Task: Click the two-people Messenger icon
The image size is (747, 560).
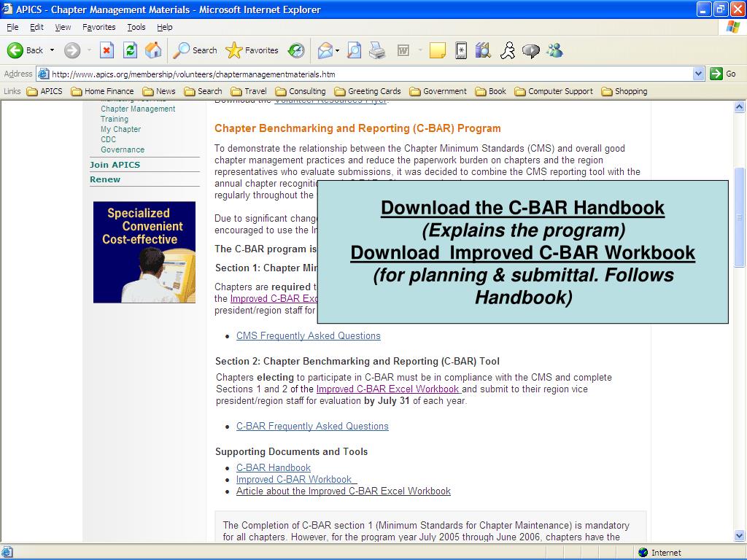Action: [x=554, y=50]
